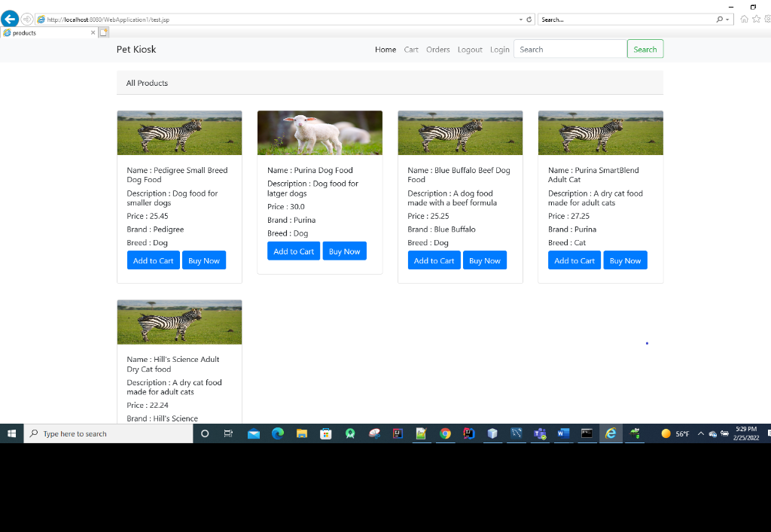Open Microsoft Store from the taskbar
This screenshot has width=771, height=532.
325,433
